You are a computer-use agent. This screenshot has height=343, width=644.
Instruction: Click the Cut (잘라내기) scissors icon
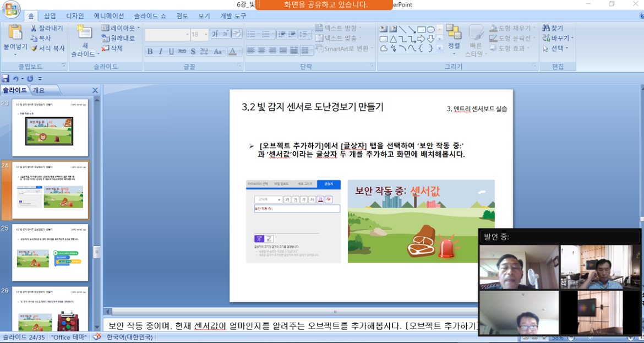tap(34, 28)
